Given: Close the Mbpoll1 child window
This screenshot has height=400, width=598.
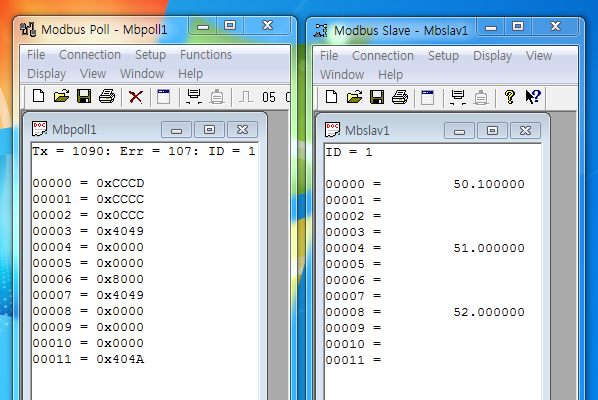Looking at the screenshot, I should point(243,130).
